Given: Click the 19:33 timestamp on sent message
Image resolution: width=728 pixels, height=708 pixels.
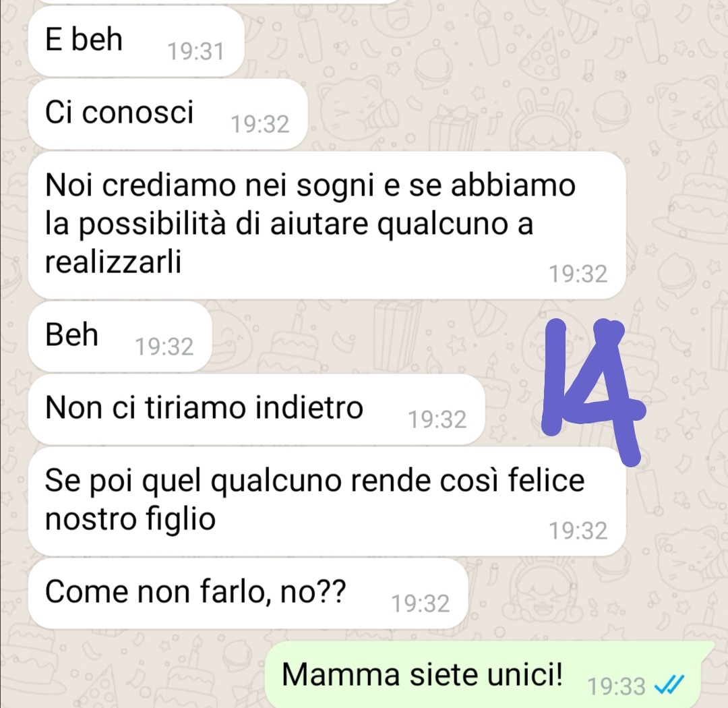Looking at the screenshot, I should click(616, 686).
